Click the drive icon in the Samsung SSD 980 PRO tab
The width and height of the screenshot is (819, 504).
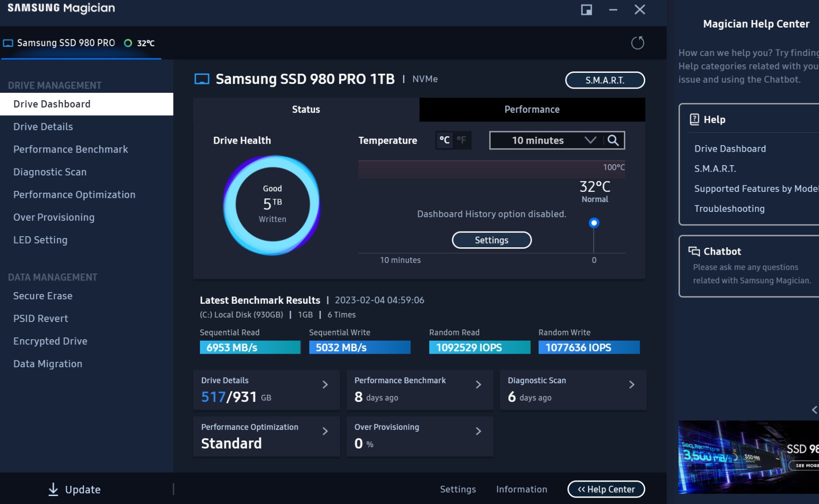pos(8,43)
